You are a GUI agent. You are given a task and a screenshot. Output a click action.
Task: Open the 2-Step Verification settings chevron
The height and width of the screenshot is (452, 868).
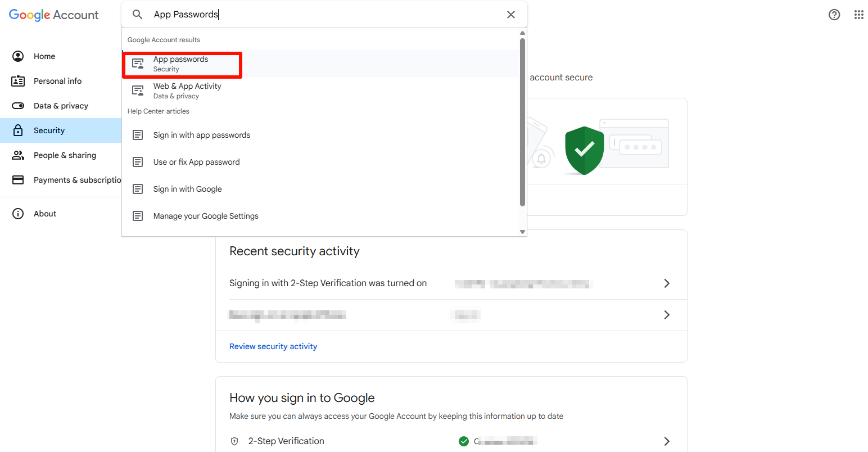click(x=667, y=441)
